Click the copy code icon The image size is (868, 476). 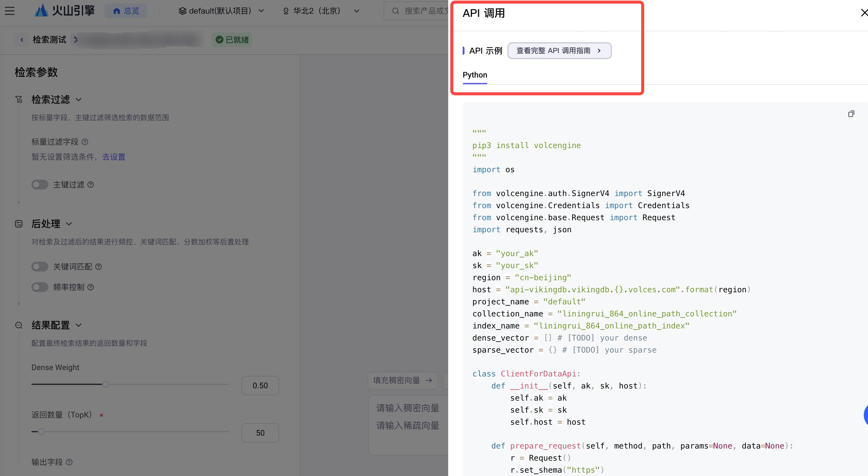(x=851, y=114)
